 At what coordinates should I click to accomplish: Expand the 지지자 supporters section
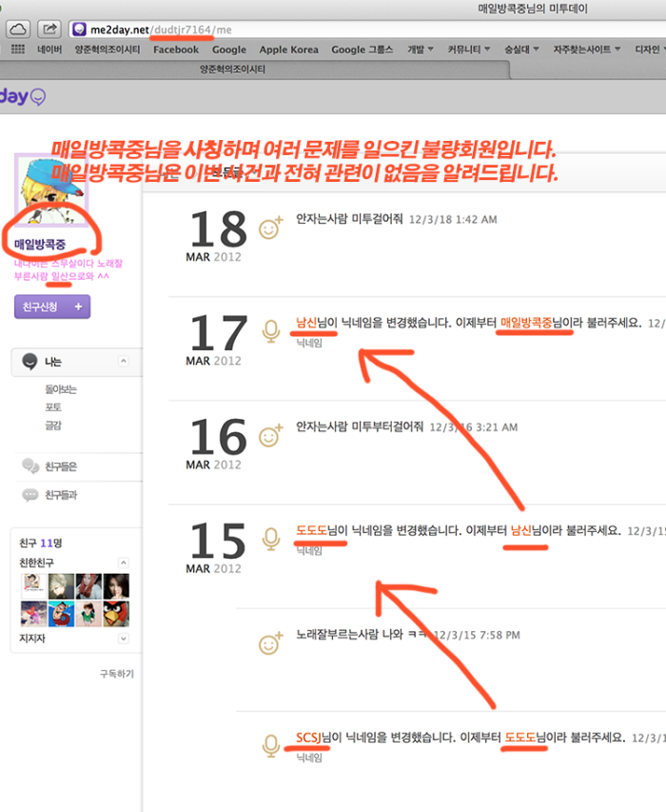point(123,639)
